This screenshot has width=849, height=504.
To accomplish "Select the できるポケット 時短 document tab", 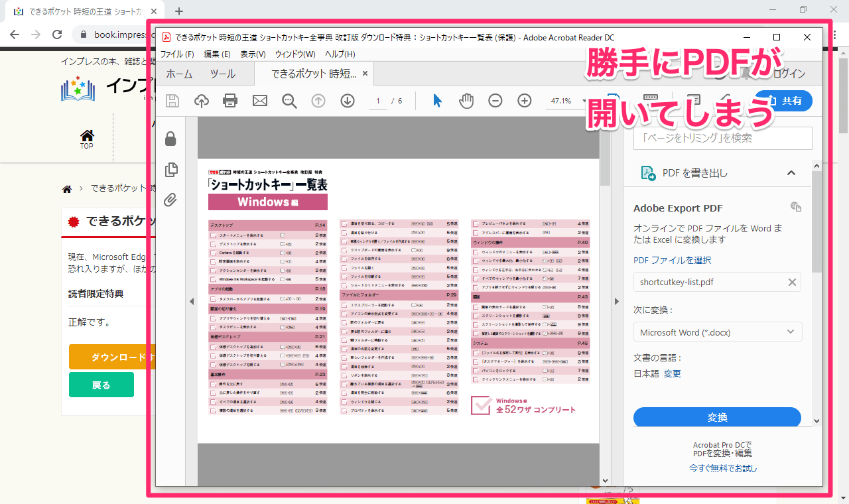I will click(314, 74).
